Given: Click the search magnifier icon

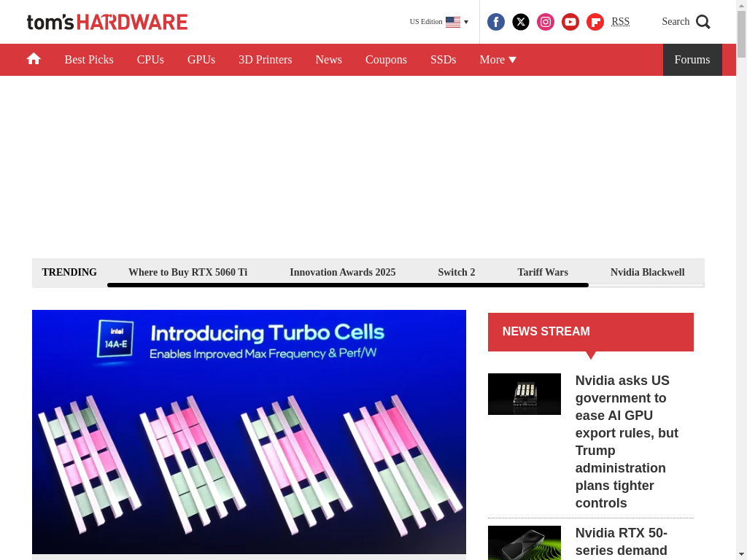Looking at the screenshot, I should point(703,22).
